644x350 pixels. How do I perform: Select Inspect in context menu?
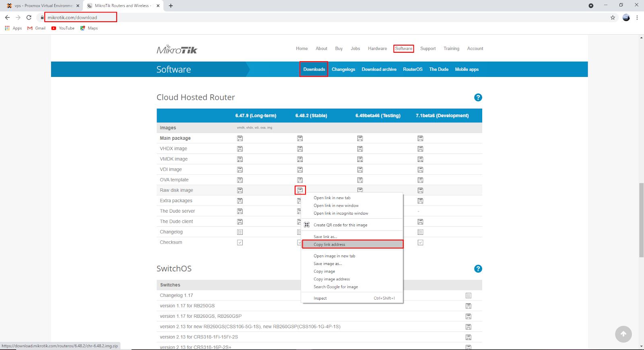pyautogui.click(x=352, y=298)
